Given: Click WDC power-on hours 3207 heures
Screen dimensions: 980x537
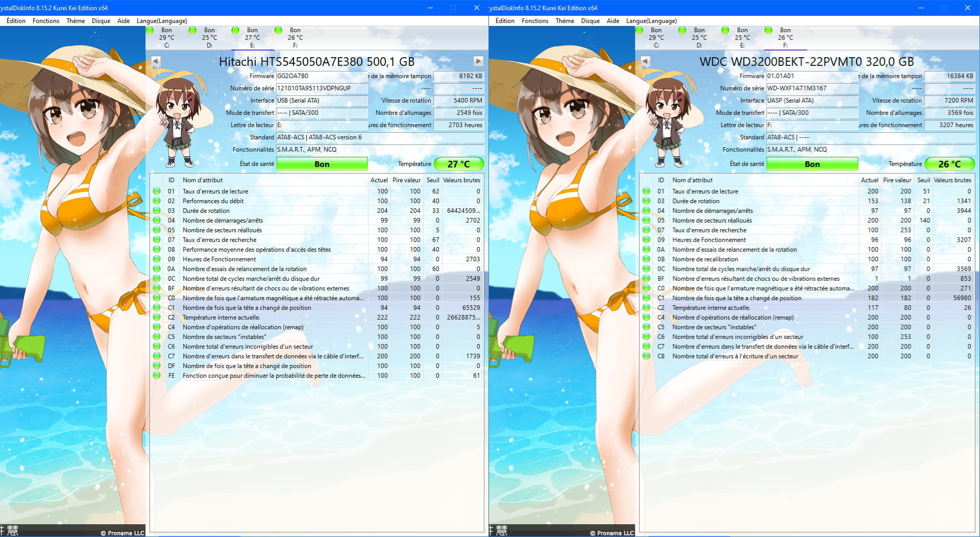Looking at the screenshot, I should click(949, 125).
